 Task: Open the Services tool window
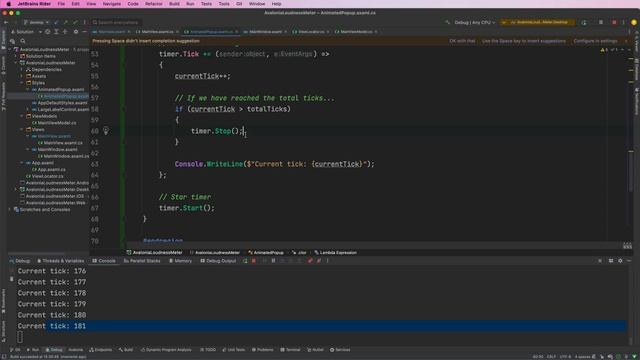[x=340, y=350]
